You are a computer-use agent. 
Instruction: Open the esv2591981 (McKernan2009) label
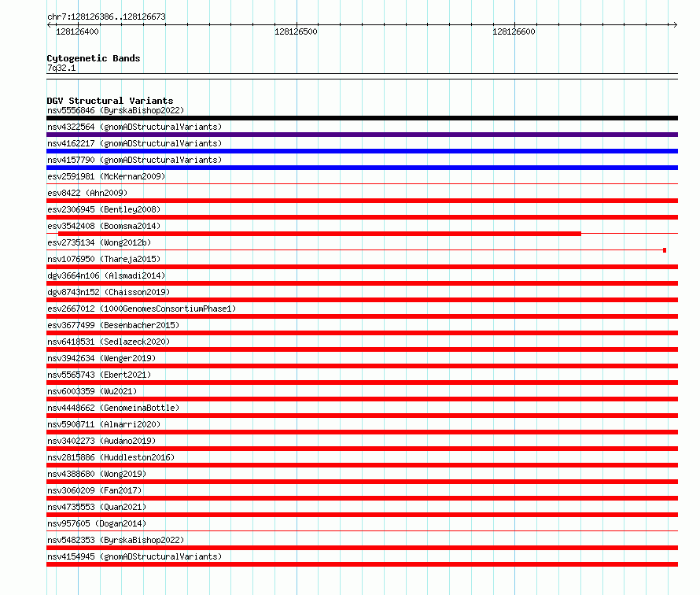(x=106, y=176)
